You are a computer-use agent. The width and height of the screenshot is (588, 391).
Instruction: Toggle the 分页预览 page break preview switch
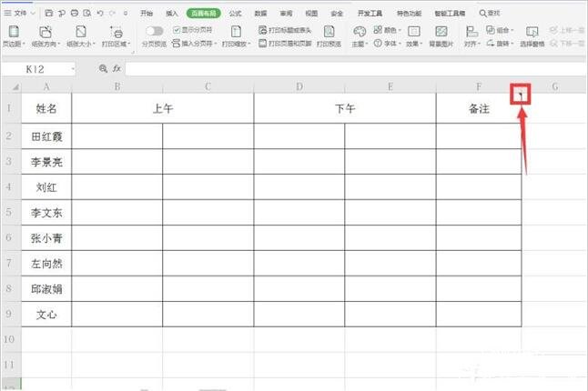point(154,31)
